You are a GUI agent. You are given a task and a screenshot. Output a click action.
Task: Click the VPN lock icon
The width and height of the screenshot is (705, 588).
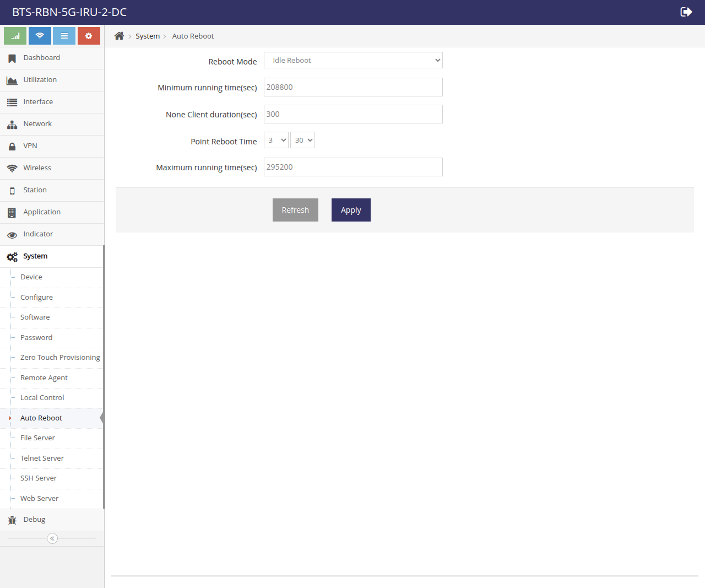point(12,147)
